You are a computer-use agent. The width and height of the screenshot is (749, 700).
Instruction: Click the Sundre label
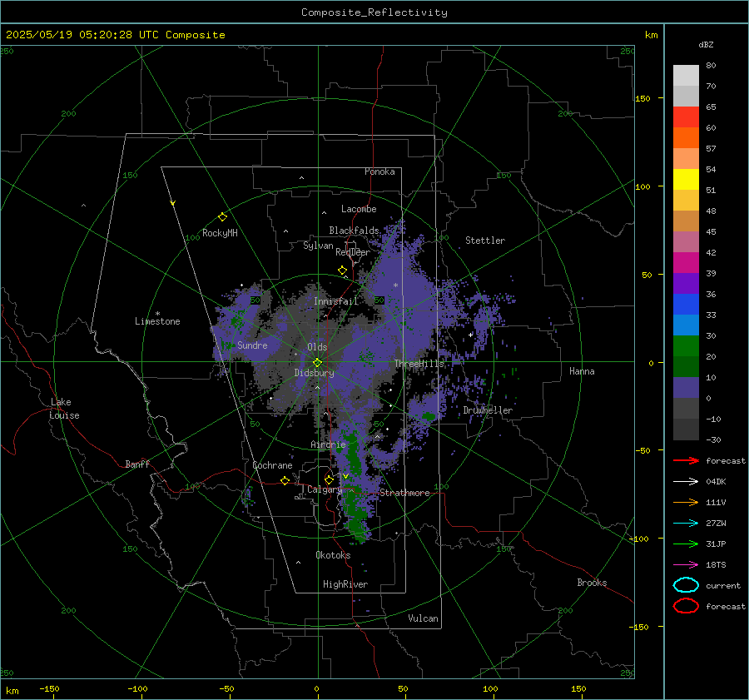[252, 345]
